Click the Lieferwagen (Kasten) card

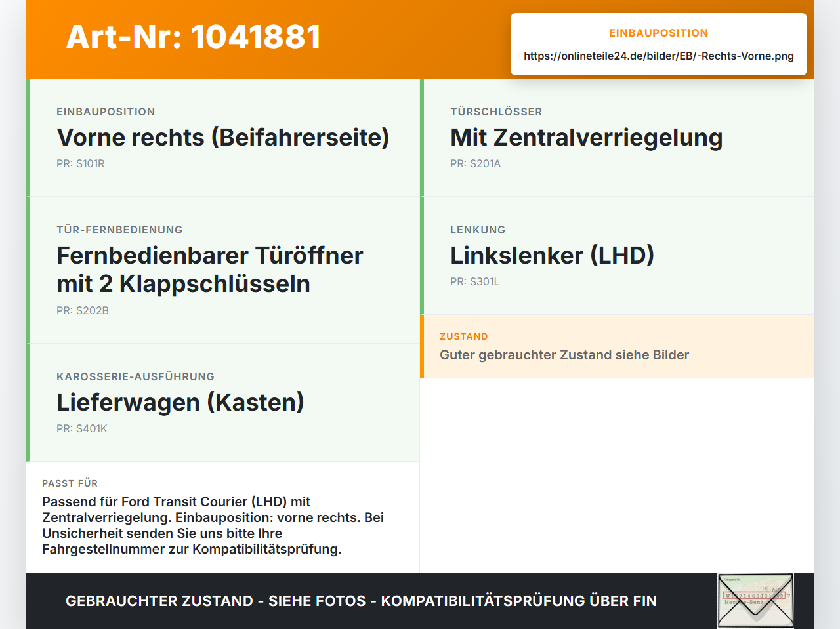coord(223,403)
